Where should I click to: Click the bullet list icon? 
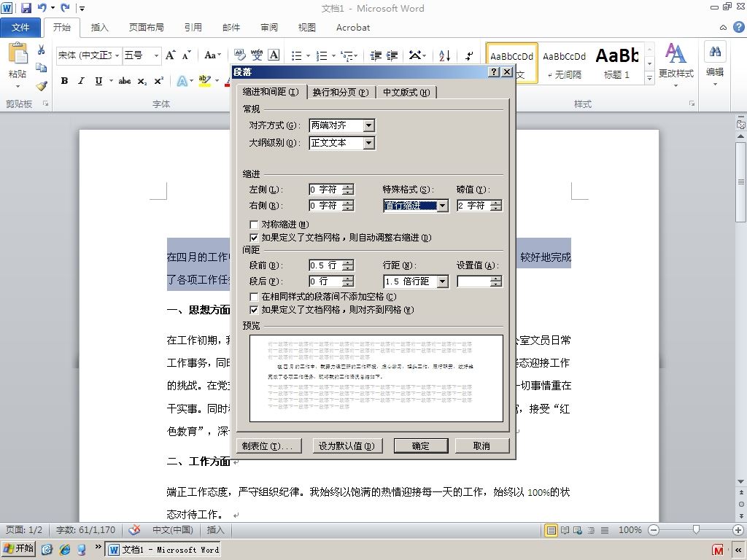297,55
